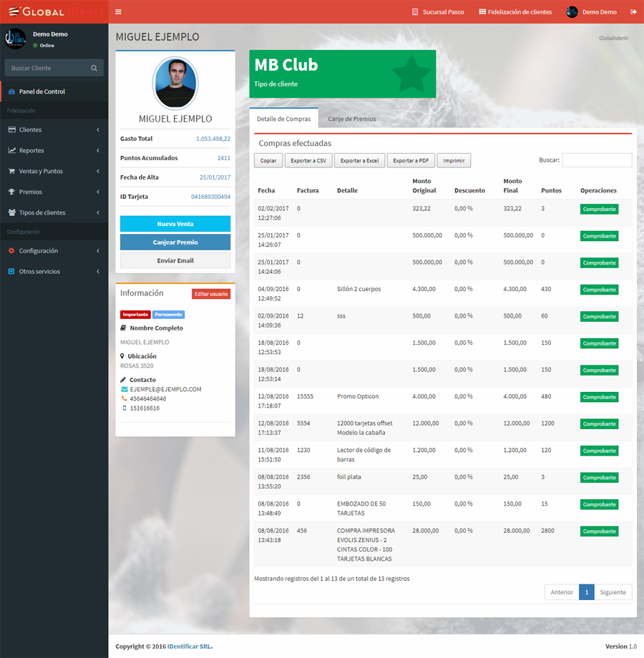The height and width of the screenshot is (658, 644).
Task: Click the Reportes chart icon
Action: click(11, 150)
